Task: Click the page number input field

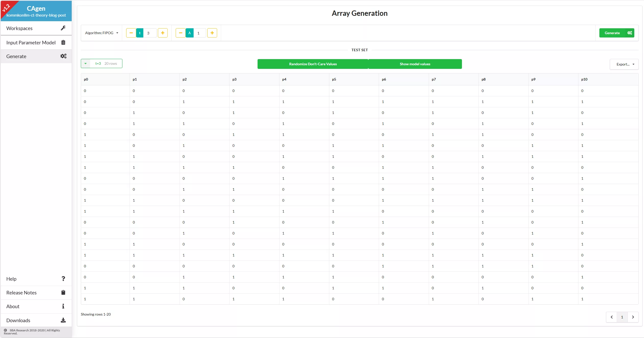Action: (x=622, y=317)
